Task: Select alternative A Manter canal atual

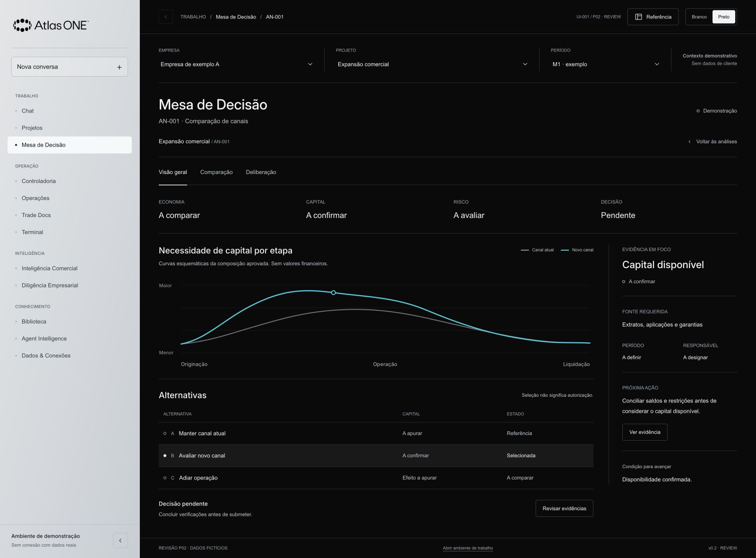Action: pyautogui.click(x=376, y=433)
